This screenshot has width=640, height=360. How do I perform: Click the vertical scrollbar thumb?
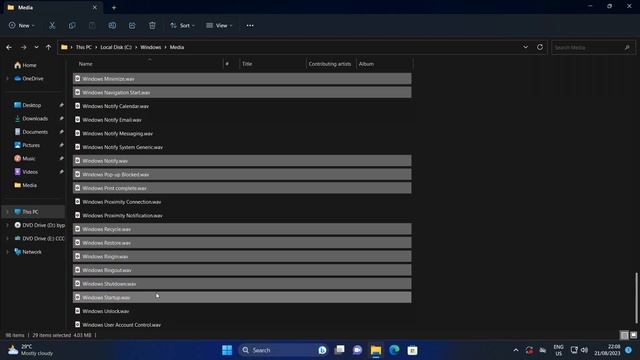coord(636,298)
